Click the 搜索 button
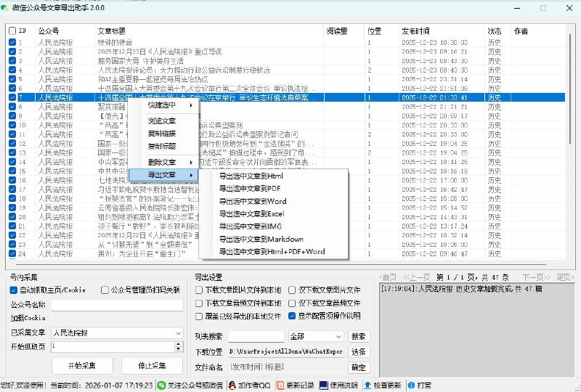This screenshot has height=392, width=581. point(359,336)
